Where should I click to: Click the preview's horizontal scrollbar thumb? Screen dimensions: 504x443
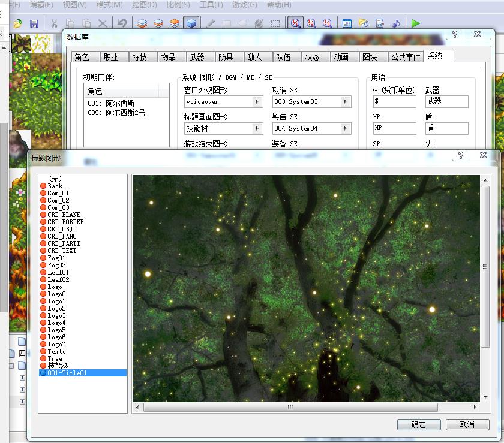(x=290, y=408)
